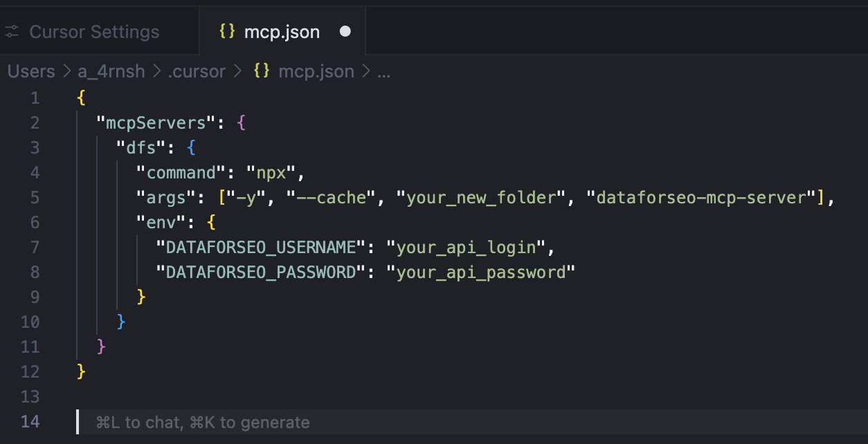Screen dimensions: 868x444
Task: Click the "npx" value
Action: [271, 173]
